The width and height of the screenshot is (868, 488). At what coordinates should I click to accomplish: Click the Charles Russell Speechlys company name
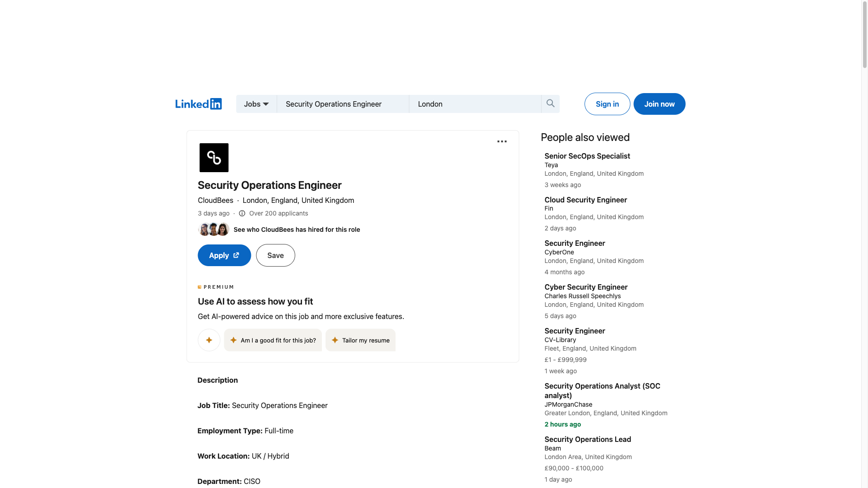582,296
